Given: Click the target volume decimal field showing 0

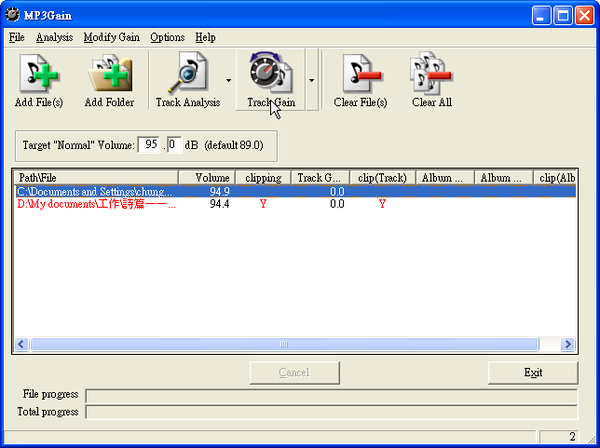Looking at the screenshot, I should tap(174, 145).
